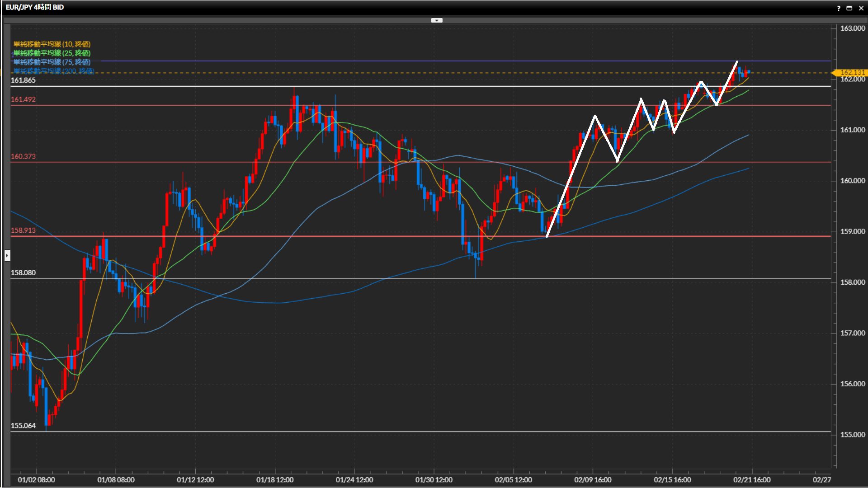
Task: Click the 02/21 16:00 time axis label
Action: 752,480
